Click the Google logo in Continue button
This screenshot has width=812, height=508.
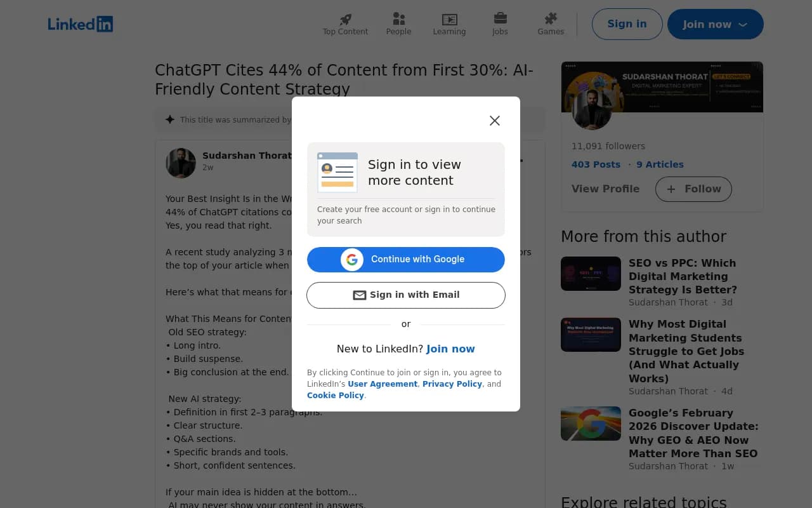tap(352, 259)
